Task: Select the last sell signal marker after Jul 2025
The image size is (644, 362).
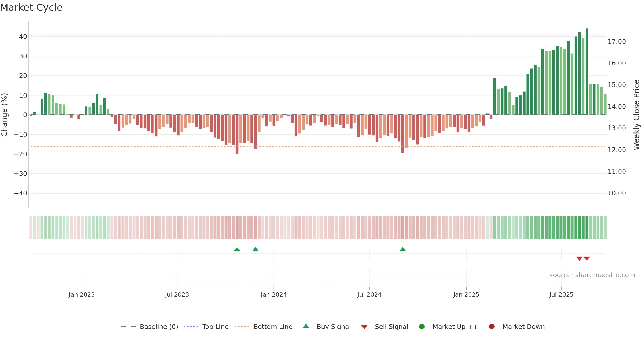Action: tap(587, 258)
